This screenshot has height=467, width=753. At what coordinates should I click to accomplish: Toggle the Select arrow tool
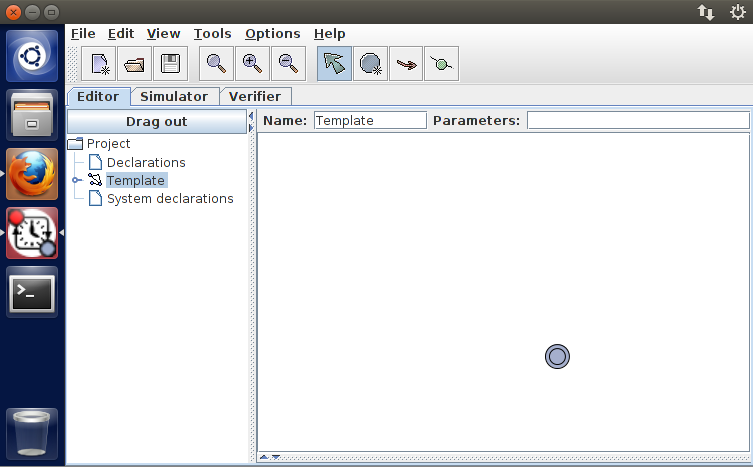pyautogui.click(x=335, y=64)
